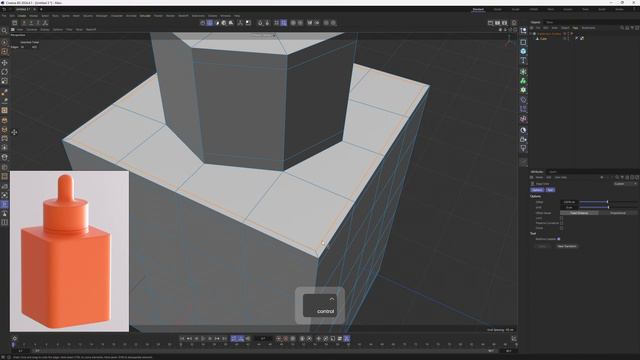Open the Simulate menu
Viewport: 640px width, 360px height.
coord(145,16)
